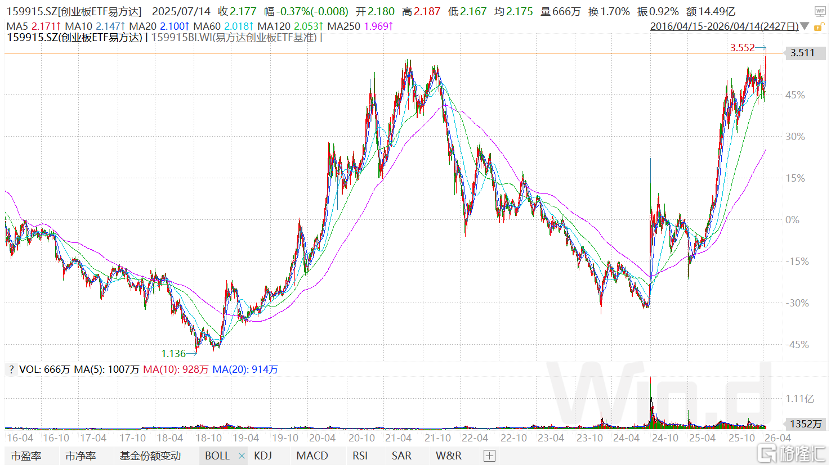Click the 20-04 time axis label
Viewport: 832px width, 470px height.
click(x=323, y=438)
